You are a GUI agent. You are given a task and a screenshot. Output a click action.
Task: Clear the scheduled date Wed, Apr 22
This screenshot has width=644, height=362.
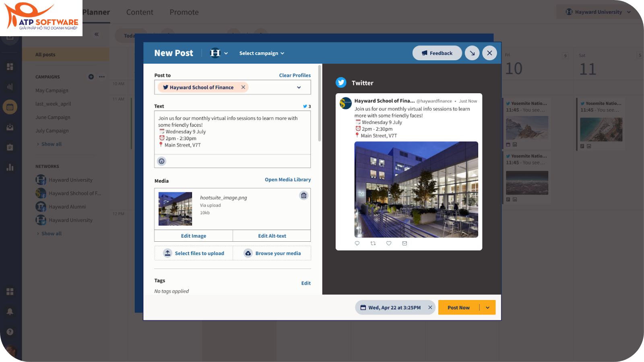tap(430, 308)
